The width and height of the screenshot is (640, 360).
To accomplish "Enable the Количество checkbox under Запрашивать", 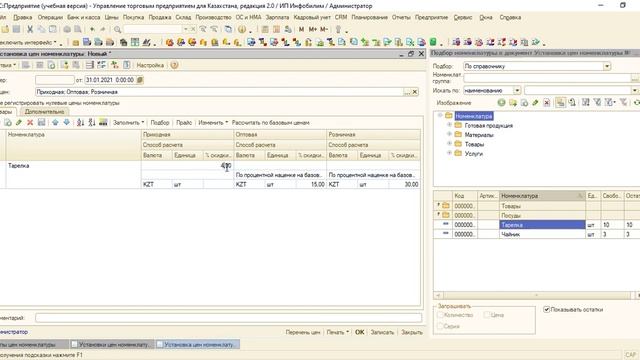I will pyautogui.click(x=440, y=315).
